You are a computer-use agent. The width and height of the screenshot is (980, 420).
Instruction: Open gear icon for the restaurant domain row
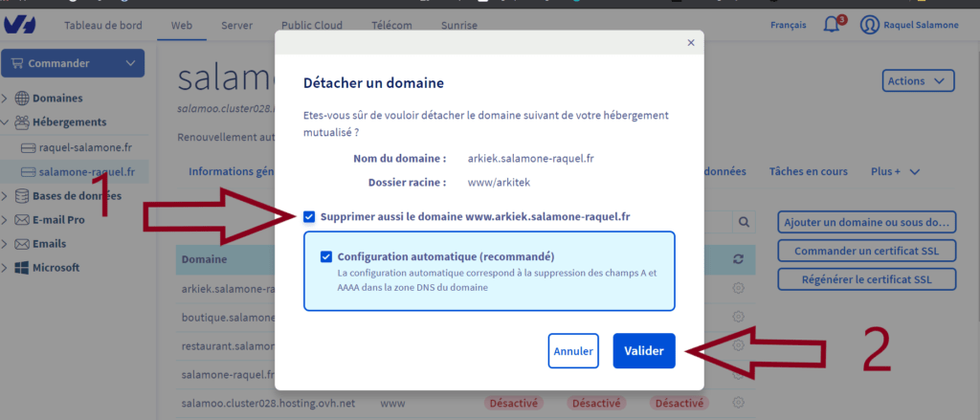(738, 345)
